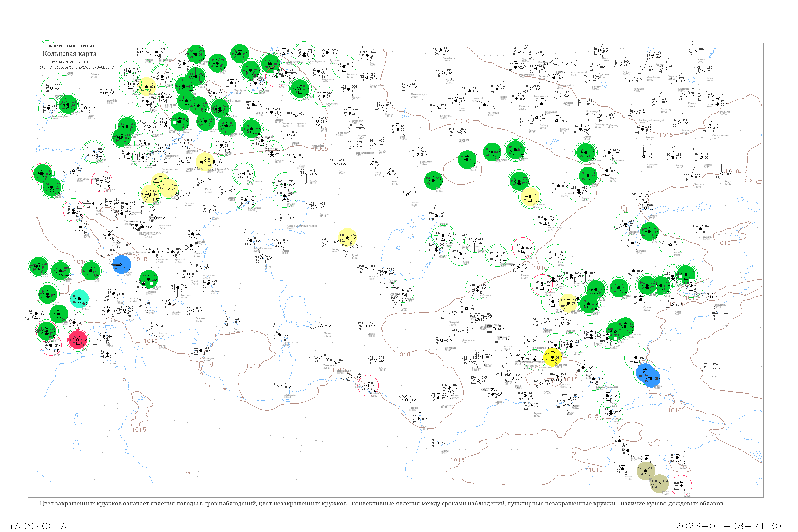Click the red outlined circle at Jammu

point(681,485)
